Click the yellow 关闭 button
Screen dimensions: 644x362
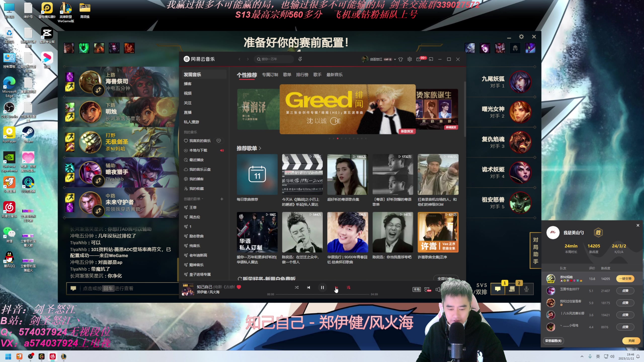(x=631, y=341)
